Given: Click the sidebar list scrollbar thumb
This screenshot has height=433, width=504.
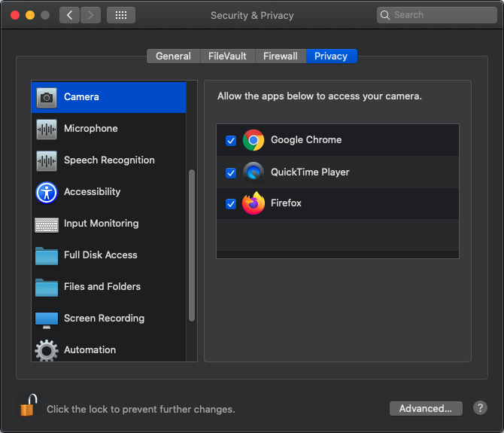Looking at the screenshot, I should [192, 245].
